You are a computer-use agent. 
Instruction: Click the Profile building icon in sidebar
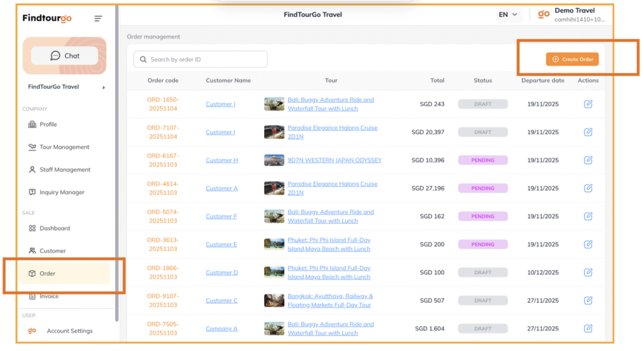(33, 125)
